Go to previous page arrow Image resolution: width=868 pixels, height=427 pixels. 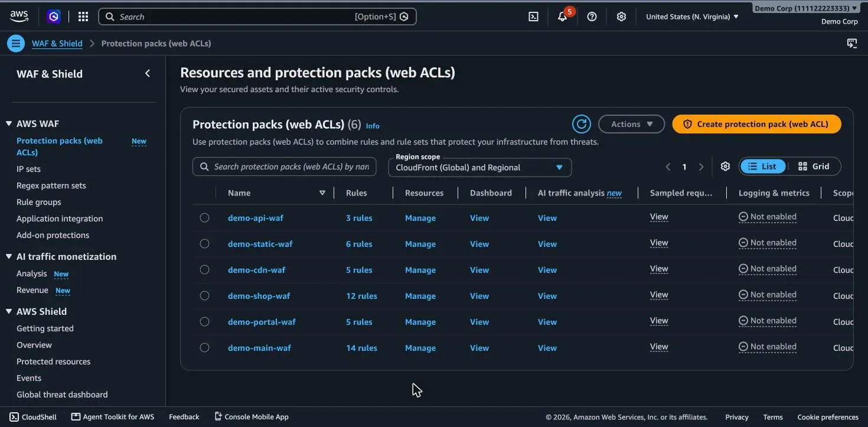[668, 167]
